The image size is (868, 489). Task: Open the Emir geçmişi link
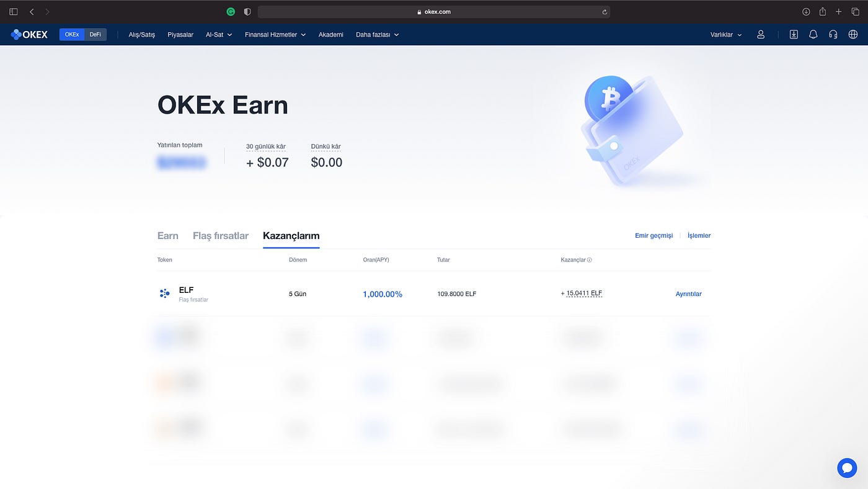tap(654, 236)
